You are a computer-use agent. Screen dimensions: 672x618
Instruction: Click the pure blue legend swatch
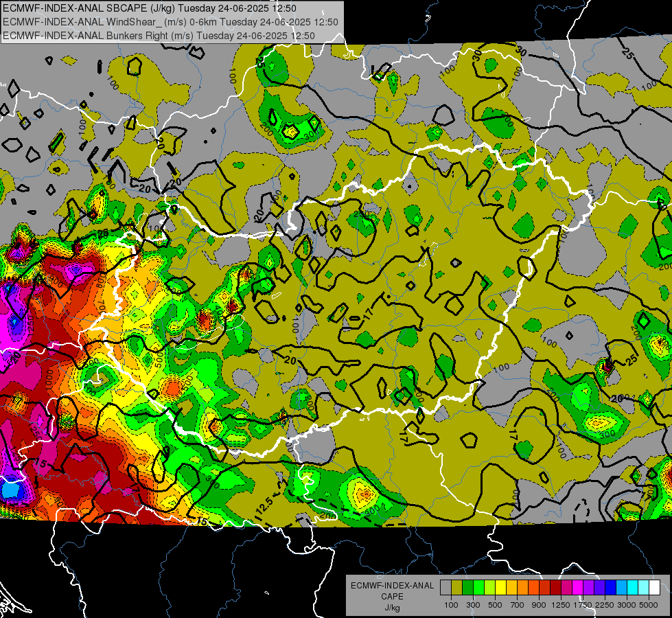611,588
